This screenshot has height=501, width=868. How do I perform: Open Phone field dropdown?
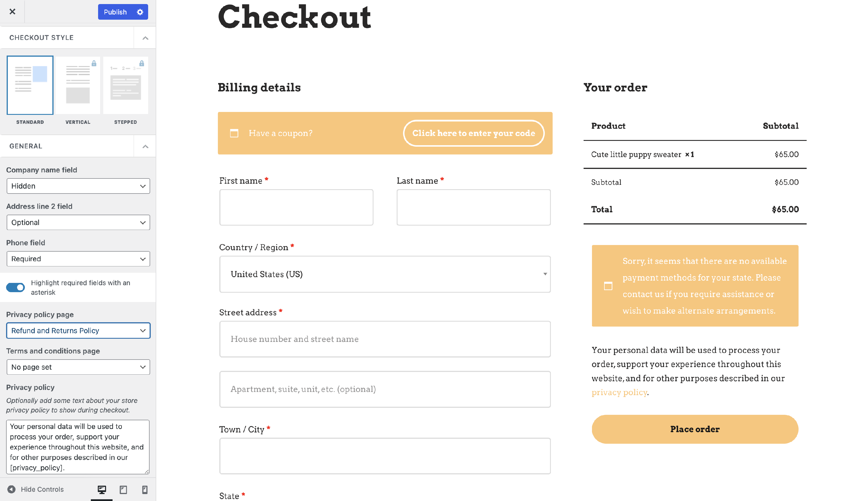(78, 259)
